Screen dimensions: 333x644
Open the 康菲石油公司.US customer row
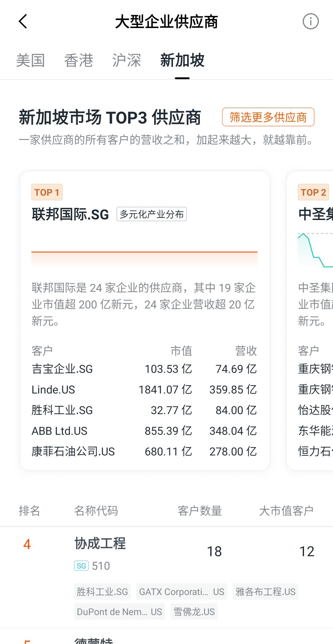click(x=144, y=451)
